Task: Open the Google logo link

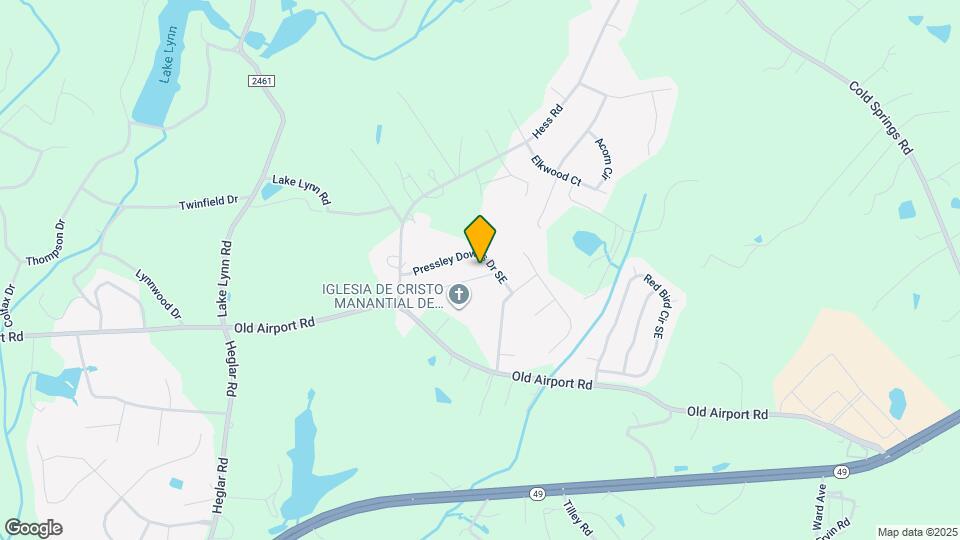Action: coord(33,528)
